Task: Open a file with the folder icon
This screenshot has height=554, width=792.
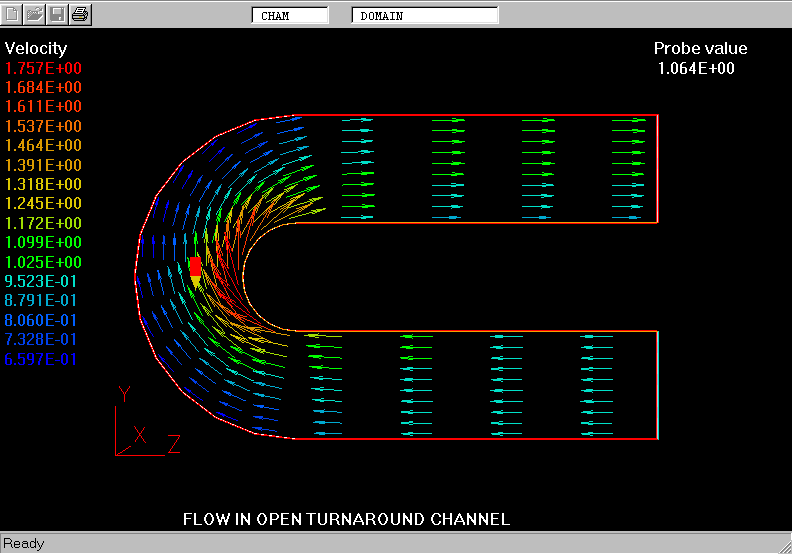Action: [35, 14]
